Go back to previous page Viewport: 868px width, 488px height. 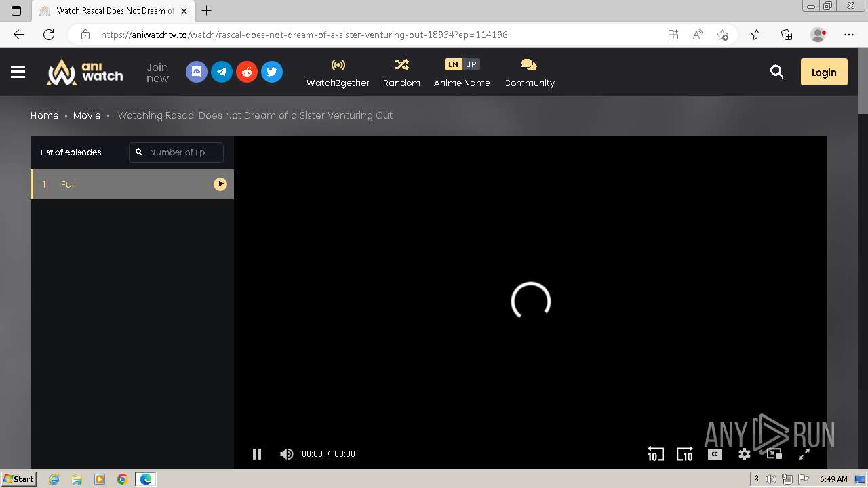click(19, 35)
